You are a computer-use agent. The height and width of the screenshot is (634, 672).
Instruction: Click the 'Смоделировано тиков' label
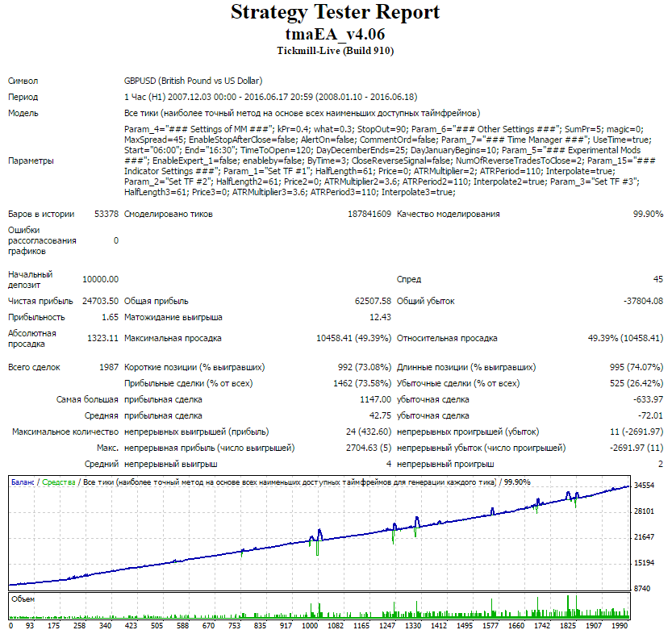[x=169, y=215]
